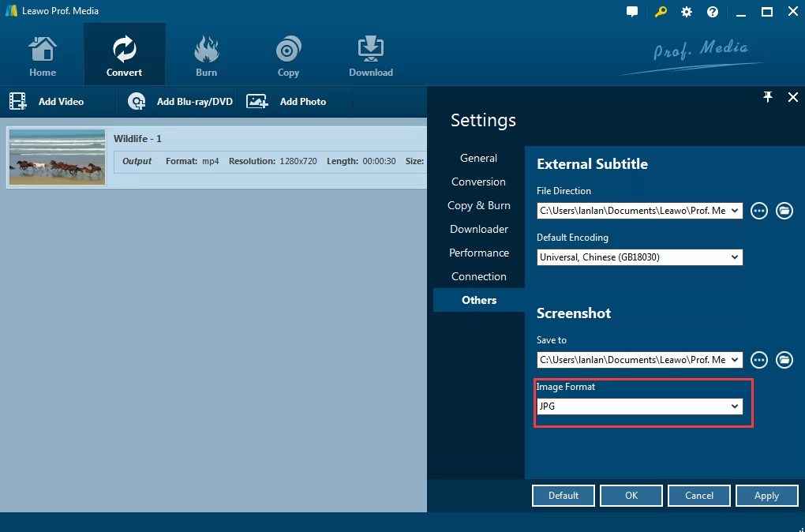The width and height of the screenshot is (805, 532).
Task: Open the subtitle file browse ellipsis icon
Action: 758,211
